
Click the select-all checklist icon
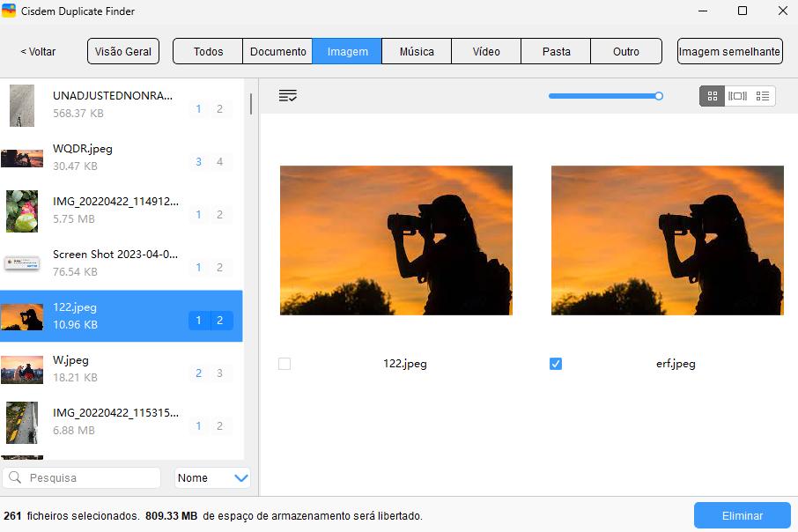(287, 96)
